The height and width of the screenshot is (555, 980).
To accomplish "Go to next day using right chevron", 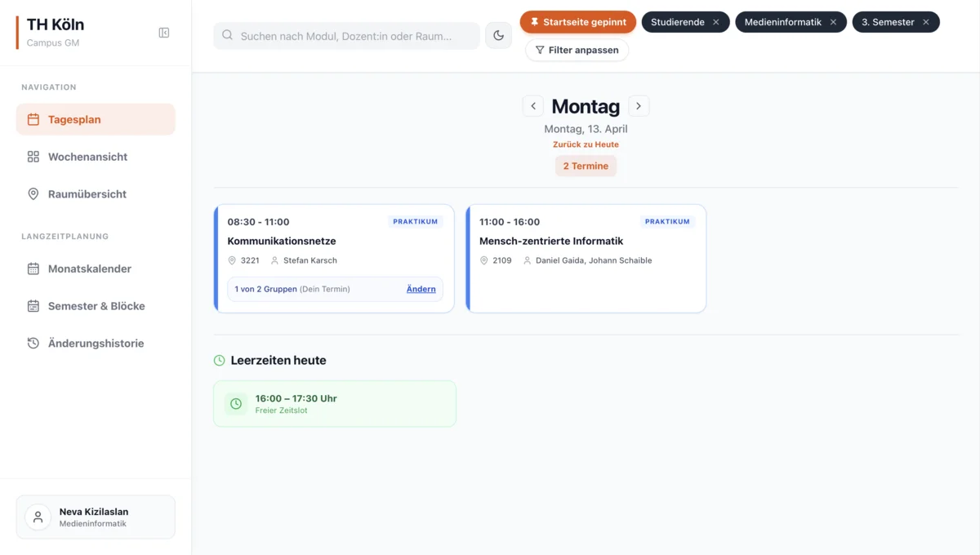I will coord(639,106).
